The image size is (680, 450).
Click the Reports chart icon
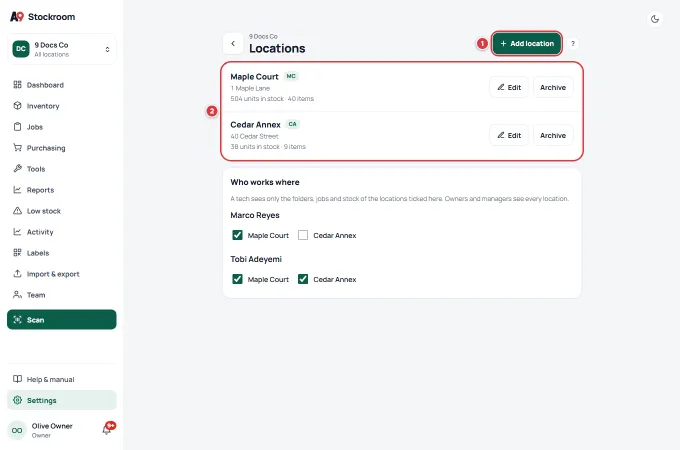pyautogui.click(x=17, y=190)
